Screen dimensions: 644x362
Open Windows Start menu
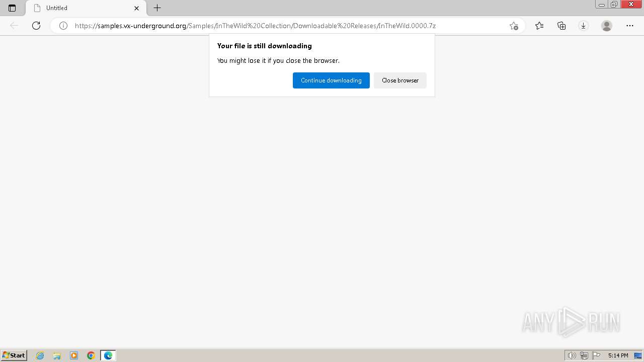point(14,355)
